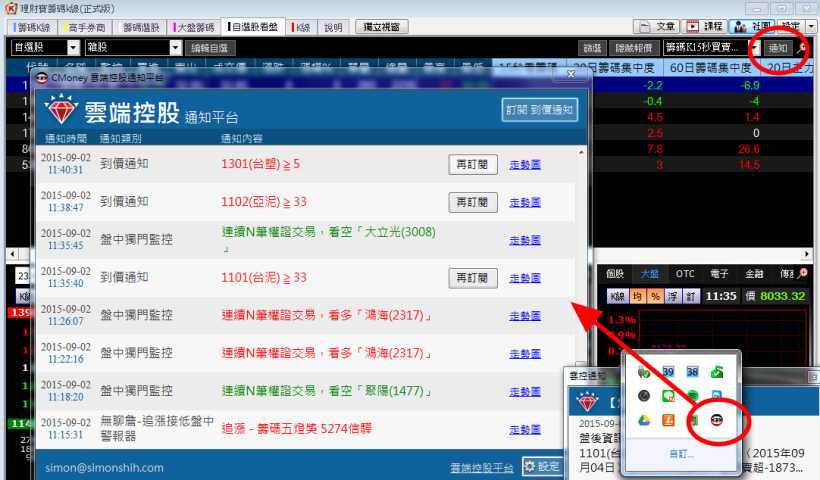Image resolution: width=820 pixels, height=480 pixels.
Task: Open 走勢圖 link for 11:26:07 鴻海 row
Action: click(x=525, y=316)
